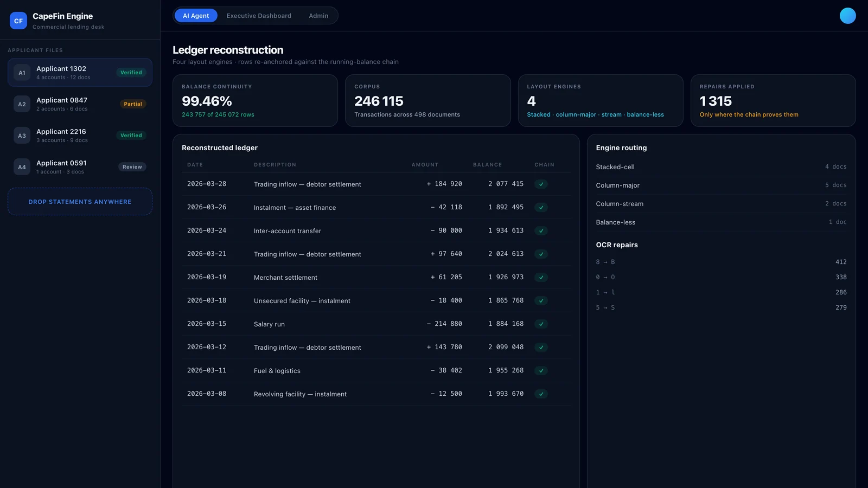The width and height of the screenshot is (868, 488).
Task: Click the 5 → S OCR repair row
Action: [x=721, y=307]
